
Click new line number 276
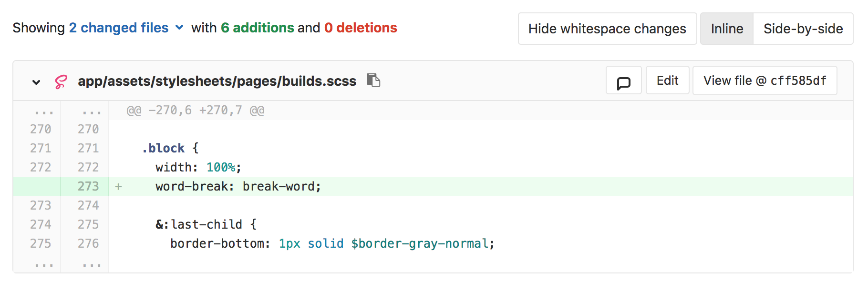(x=88, y=243)
